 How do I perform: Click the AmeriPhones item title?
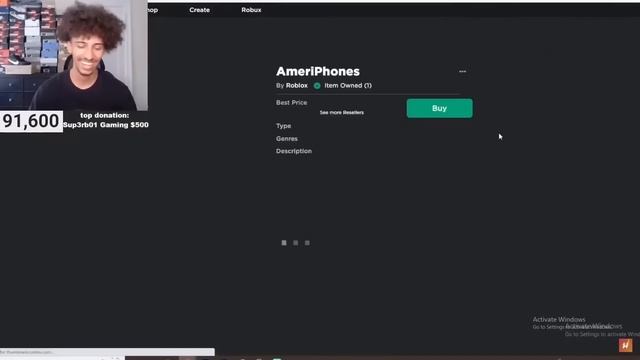(318, 71)
